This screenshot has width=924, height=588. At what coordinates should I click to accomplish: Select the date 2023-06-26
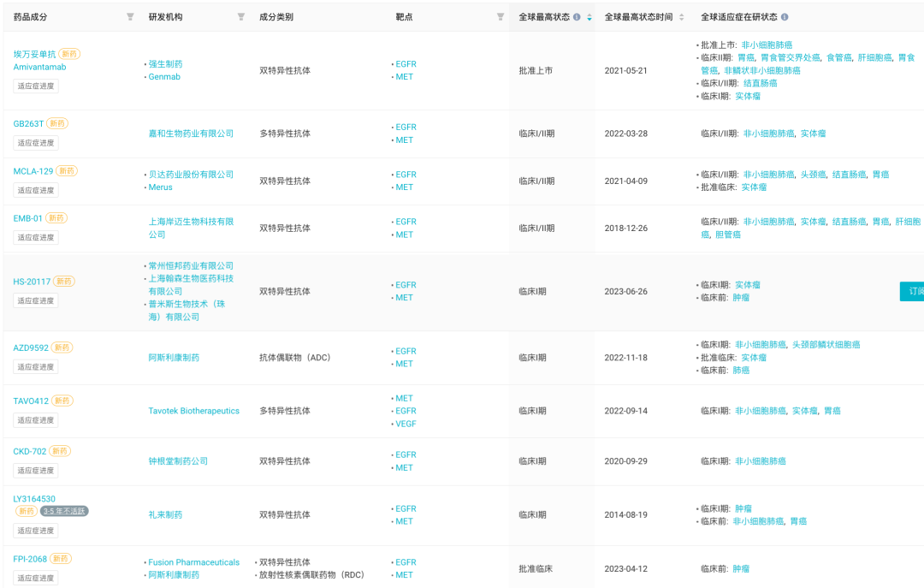(x=625, y=291)
